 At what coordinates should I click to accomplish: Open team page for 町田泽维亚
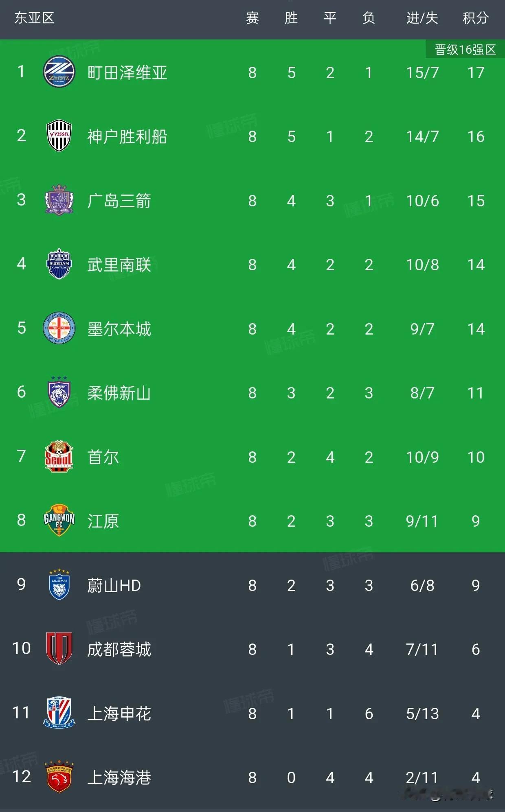pos(127,73)
